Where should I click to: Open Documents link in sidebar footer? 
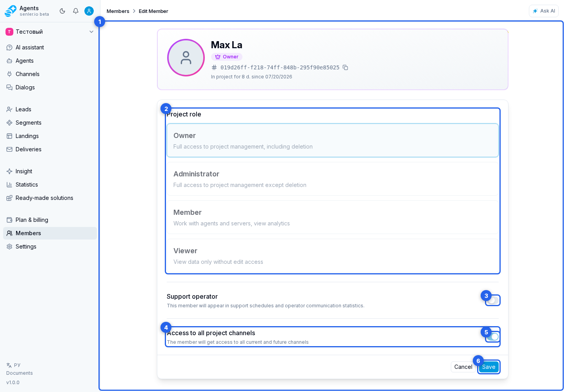(x=20, y=373)
